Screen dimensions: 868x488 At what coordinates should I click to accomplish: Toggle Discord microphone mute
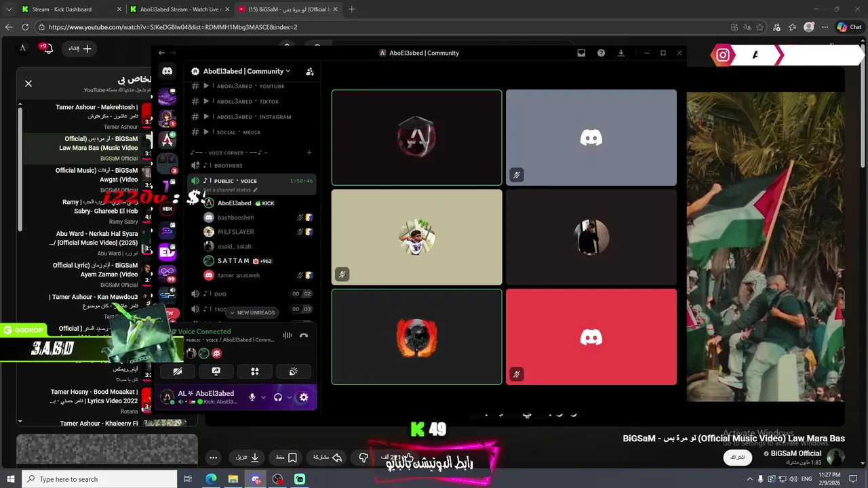pyautogui.click(x=252, y=397)
